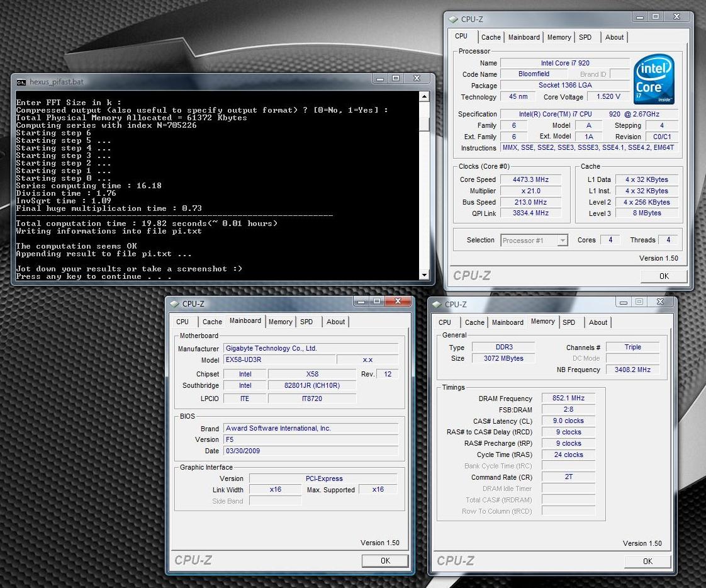Click the Intel Core i7 logo badge
The image size is (706, 588).
click(x=654, y=79)
